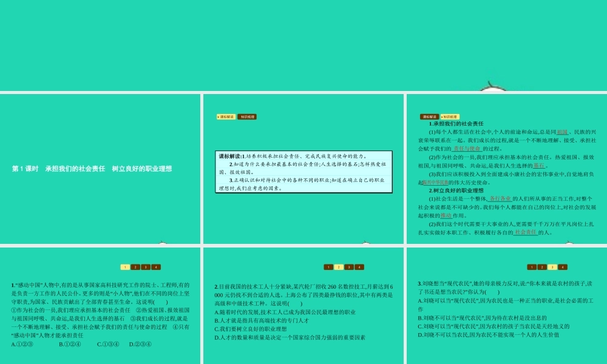The height and width of the screenshot is (364, 607).
Task: Click question stem '3.刘晓想当“现代农民”'
Action: pyautogui.click(x=505, y=288)
